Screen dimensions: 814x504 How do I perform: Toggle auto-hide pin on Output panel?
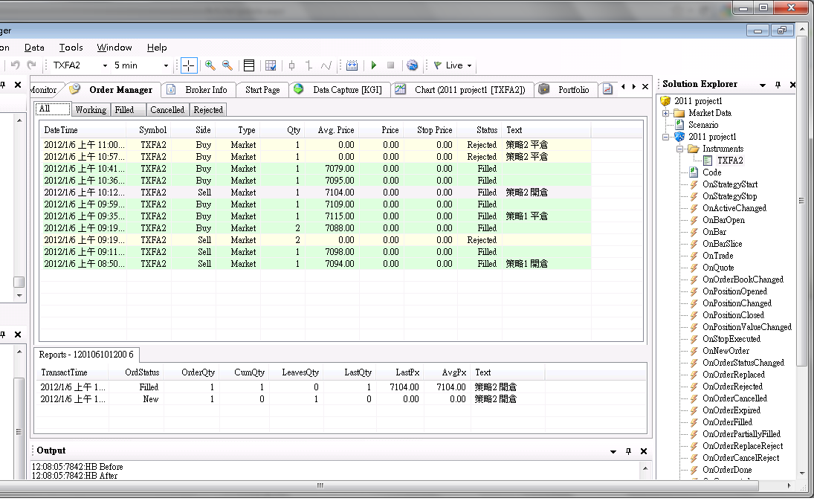(x=628, y=451)
